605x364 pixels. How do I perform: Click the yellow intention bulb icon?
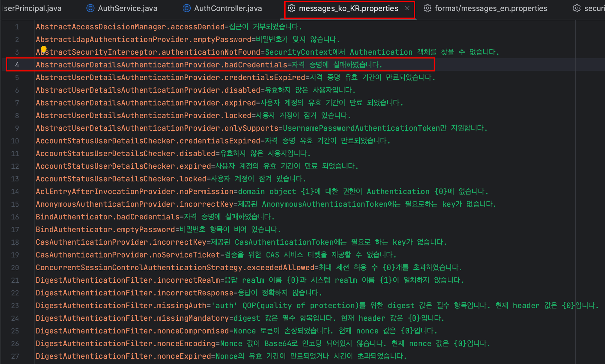(x=44, y=49)
